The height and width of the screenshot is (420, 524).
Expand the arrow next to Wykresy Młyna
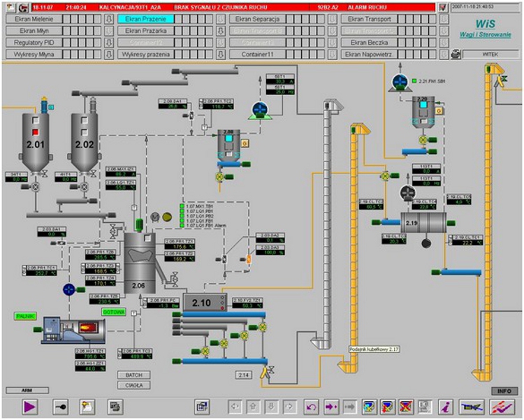108,55
